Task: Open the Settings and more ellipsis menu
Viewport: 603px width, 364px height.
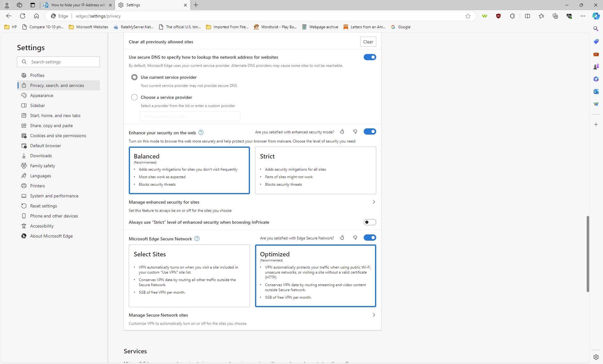Action: [583, 16]
